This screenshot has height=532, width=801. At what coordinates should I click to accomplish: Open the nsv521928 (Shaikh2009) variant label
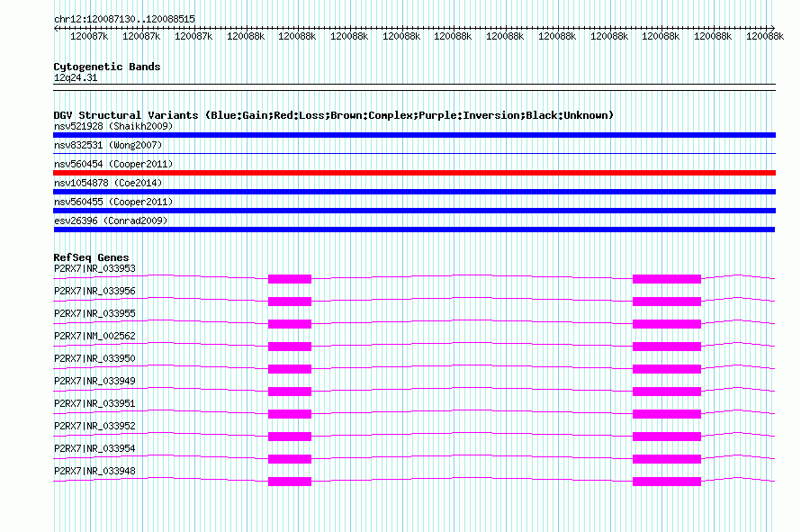[113, 126]
